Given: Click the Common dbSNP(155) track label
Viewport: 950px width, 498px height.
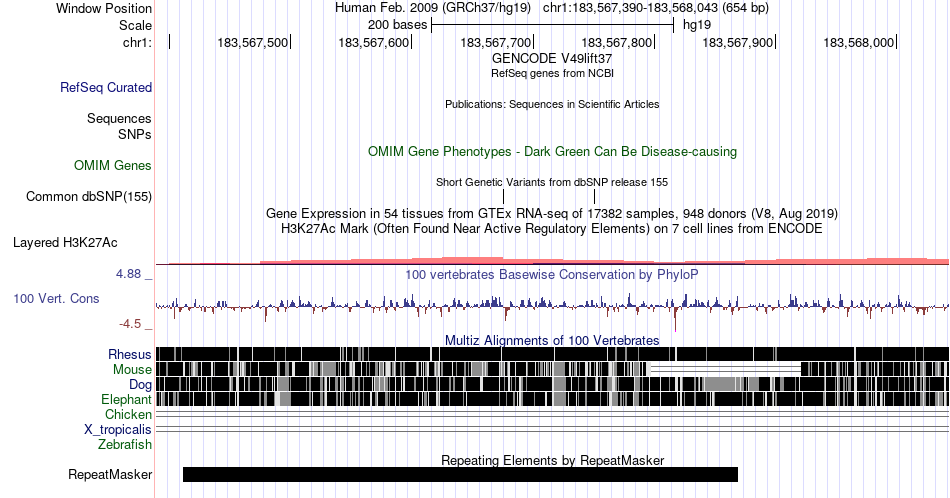Looking at the screenshot, I should click(x=88, y=196).
